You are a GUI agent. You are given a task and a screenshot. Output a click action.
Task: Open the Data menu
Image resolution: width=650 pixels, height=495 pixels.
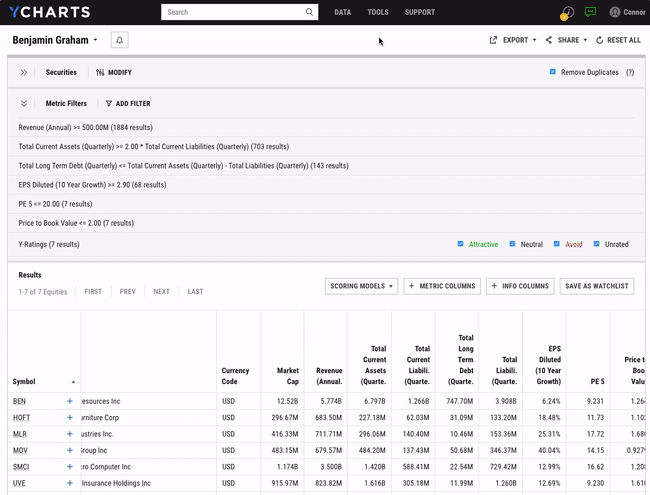point(342,12)
